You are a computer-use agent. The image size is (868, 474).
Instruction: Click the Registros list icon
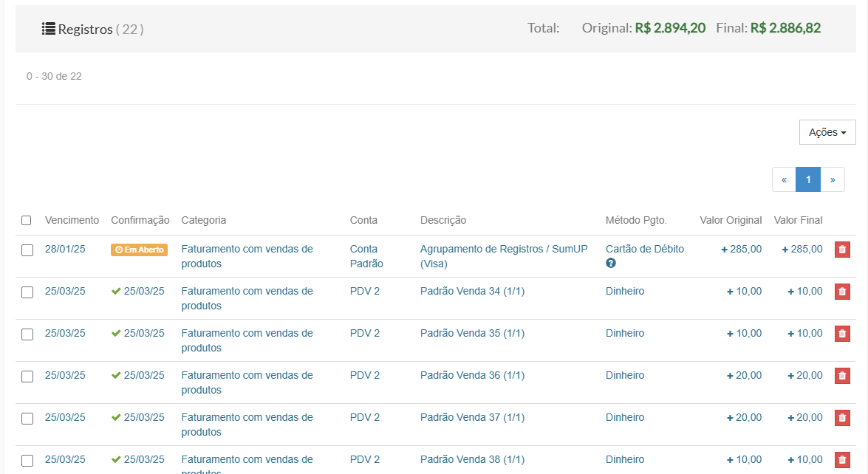coord(49,29)
